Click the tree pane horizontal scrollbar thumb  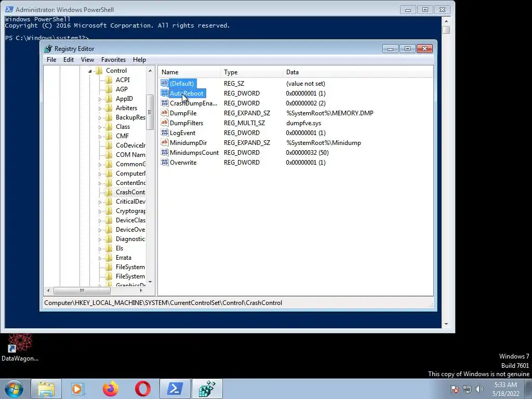[82, 290]
